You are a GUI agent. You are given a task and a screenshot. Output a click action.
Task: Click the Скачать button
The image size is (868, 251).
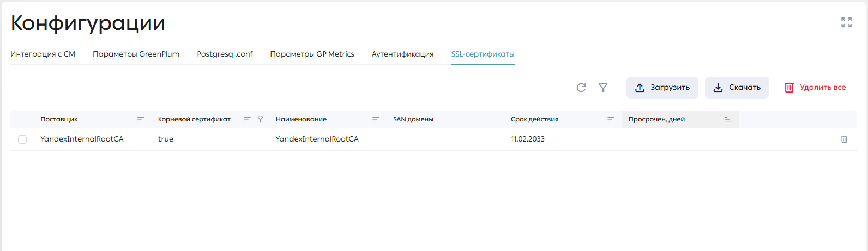[x=737, y=88]
